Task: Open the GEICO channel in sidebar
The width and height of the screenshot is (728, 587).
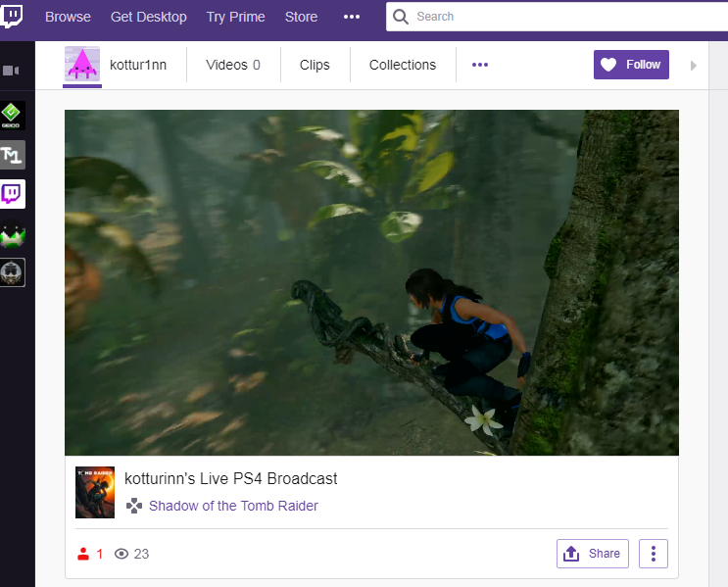Action: click(13, 116)
